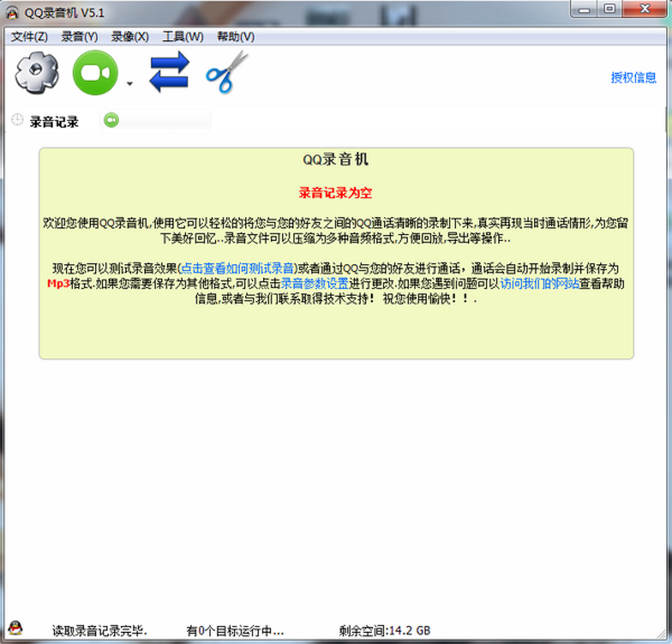Click the small green camera tab icon
The image size is (672, 644).
111,120
